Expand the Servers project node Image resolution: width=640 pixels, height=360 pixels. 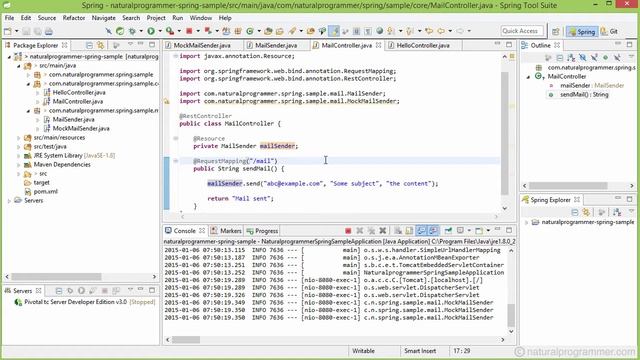[9, 201]
